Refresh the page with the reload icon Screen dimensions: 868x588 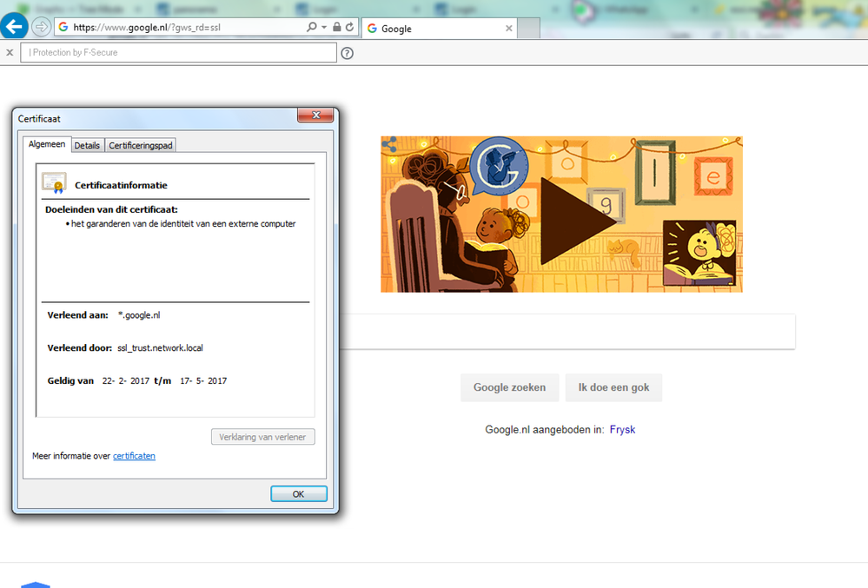tap(350, 27)
